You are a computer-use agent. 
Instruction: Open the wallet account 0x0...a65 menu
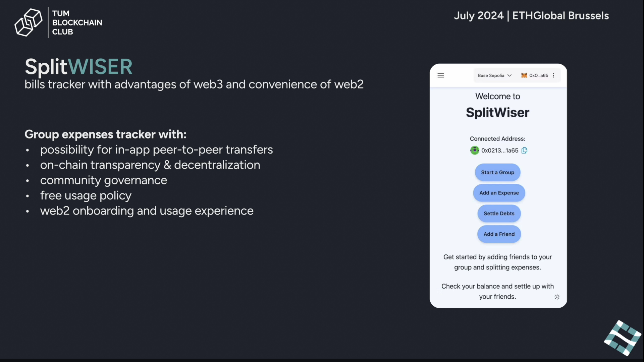point(535,75)
